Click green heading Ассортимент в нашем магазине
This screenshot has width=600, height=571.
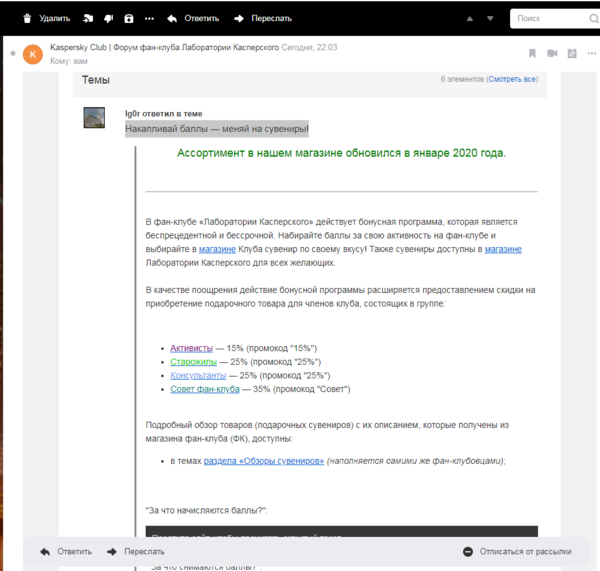pos(341,153)
